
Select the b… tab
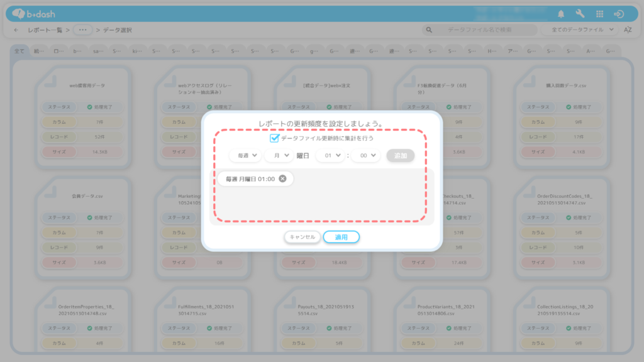pos(77,52)
